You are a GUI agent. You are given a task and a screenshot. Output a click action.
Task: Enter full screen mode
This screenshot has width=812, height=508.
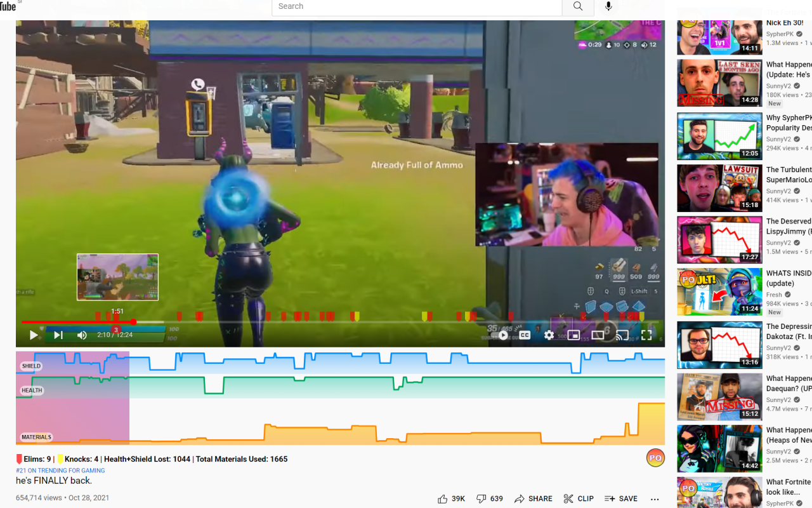[x=646, y=335]
